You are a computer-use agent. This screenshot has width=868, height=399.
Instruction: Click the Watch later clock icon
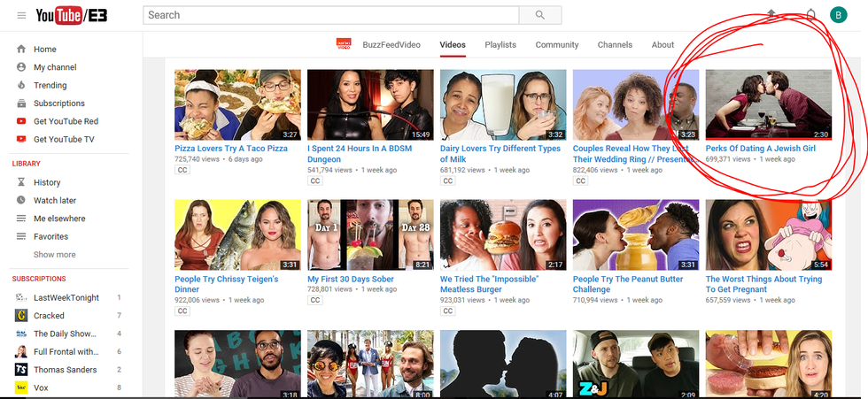point(21,200)
